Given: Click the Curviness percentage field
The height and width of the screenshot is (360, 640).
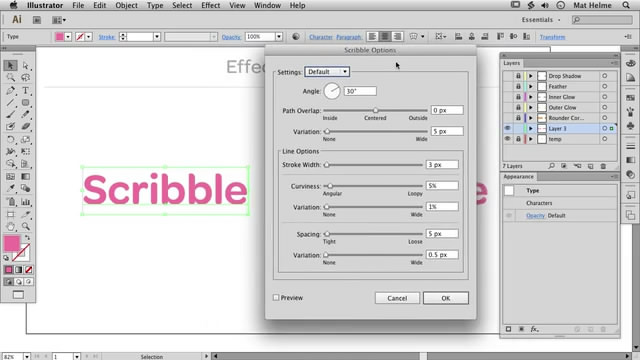Looking at the screenshot, I should (x=442, y=186).
